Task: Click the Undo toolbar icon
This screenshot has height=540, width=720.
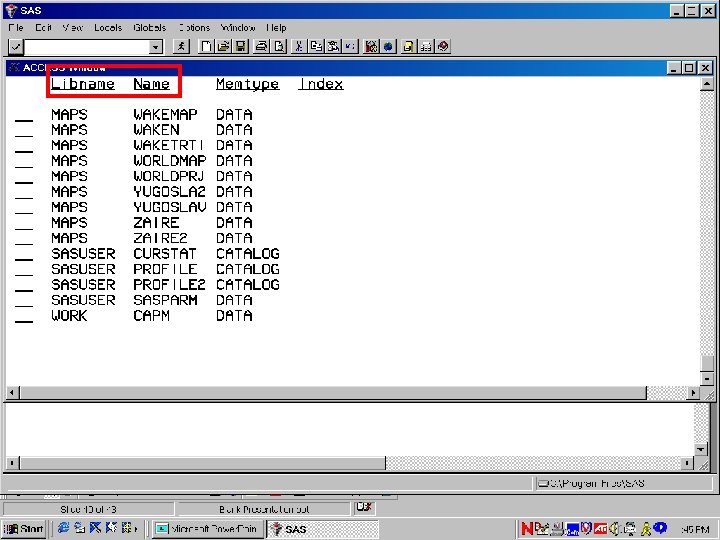Action: [350, 46]
